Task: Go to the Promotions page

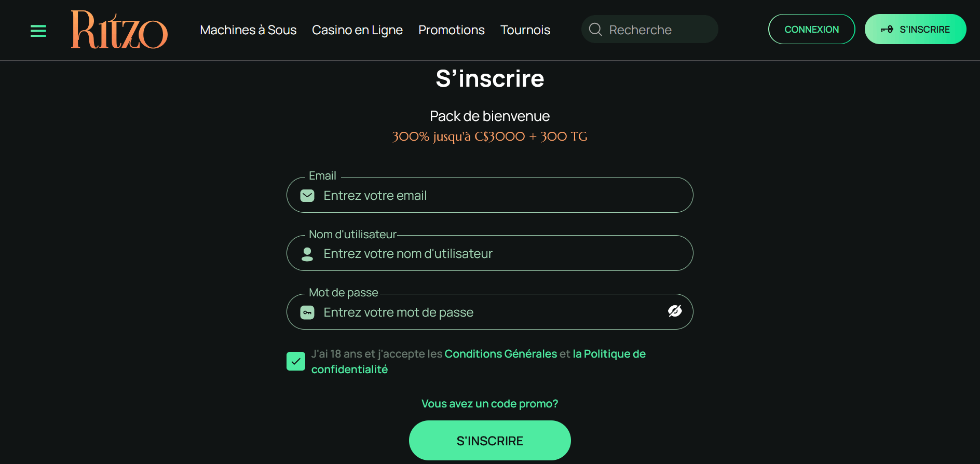Action: click(x=451, y=30)
